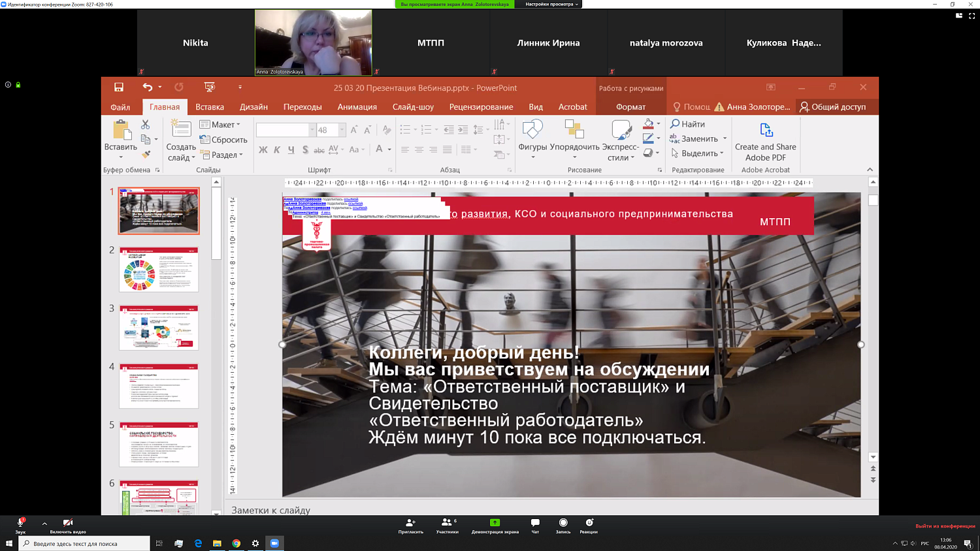Viewport: 980px width, 551px height.
Task: Open the Layout (Макет) dropdown
Action: [220, 124]
